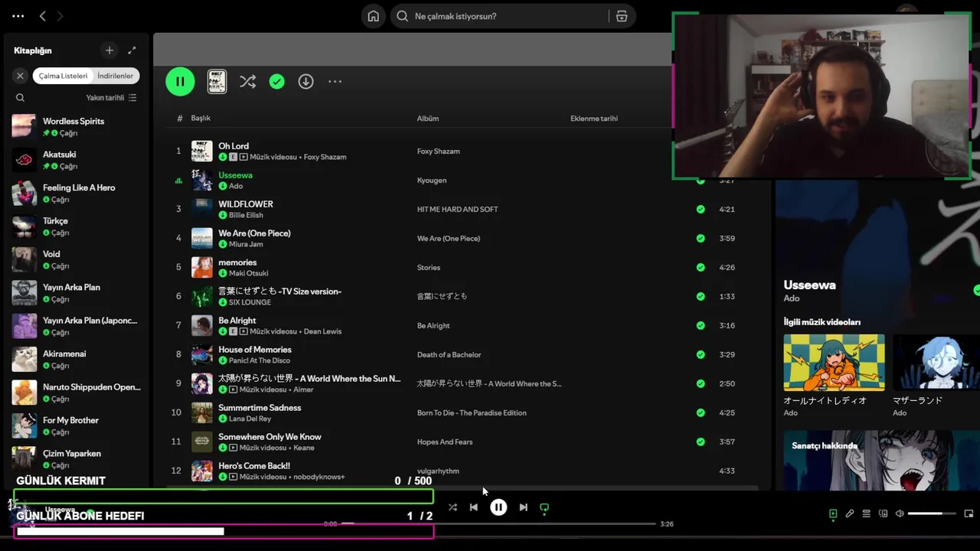Expand the Kitaplığın library panel
Screen dimensions: 980x551
tap(132, 51)
